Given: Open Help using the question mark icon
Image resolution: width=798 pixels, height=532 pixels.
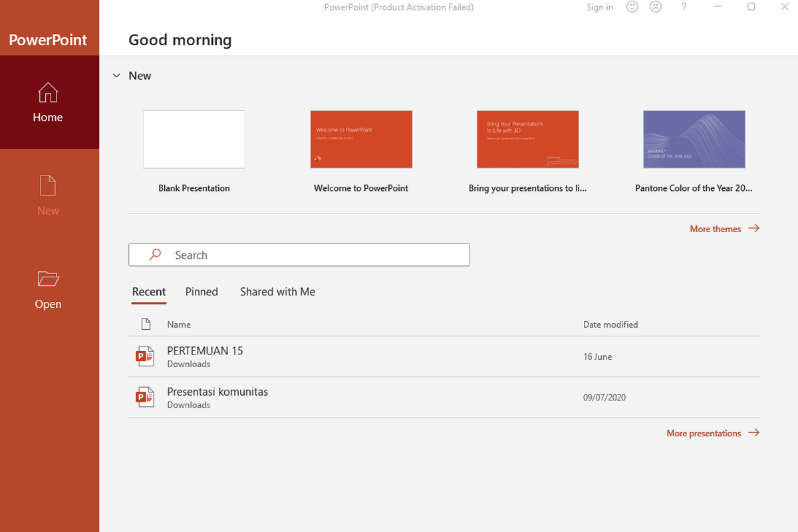Looking at the screenshot, I should tap(684, 7).
